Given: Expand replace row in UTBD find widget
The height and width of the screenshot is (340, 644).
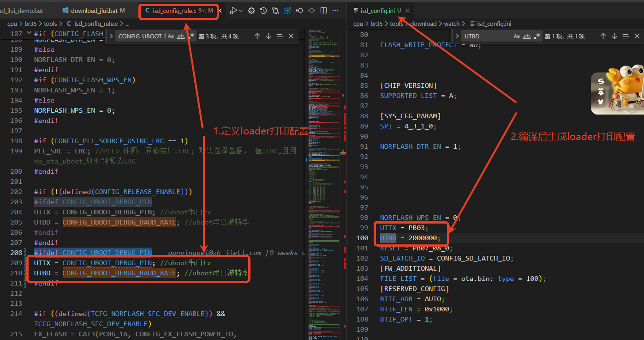Looking at the screenshot, I should (457, 36).
